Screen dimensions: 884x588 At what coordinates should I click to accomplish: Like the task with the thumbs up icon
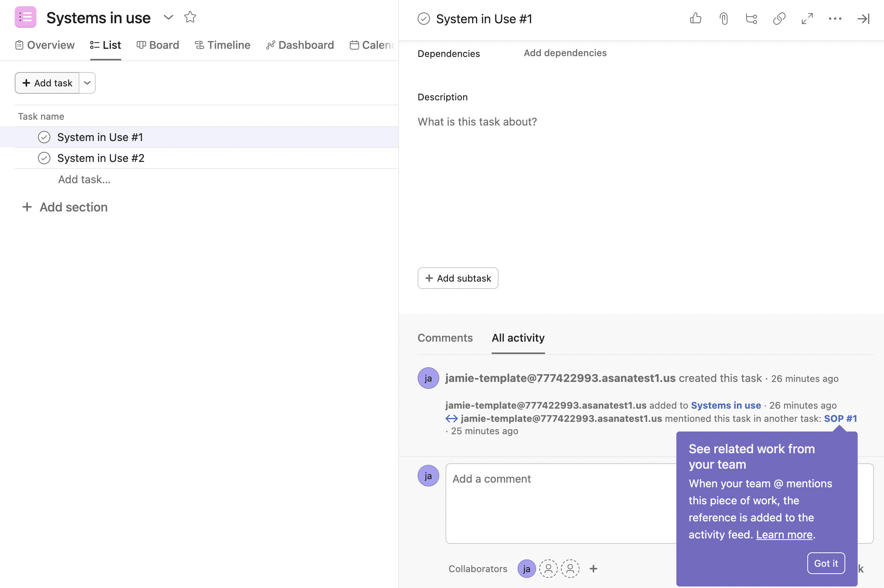(696, 18)
